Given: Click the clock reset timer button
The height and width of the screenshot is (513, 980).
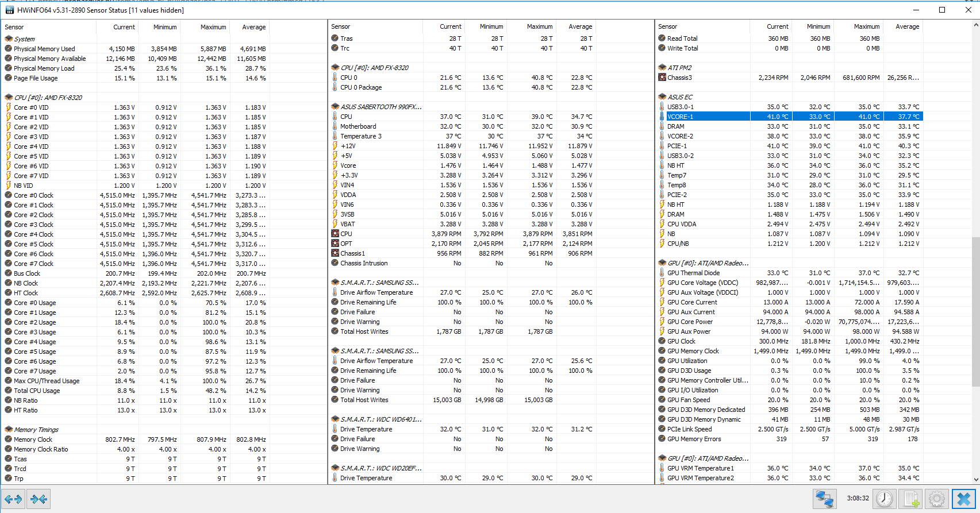Looking at the screenshot, I should point(885,499).
